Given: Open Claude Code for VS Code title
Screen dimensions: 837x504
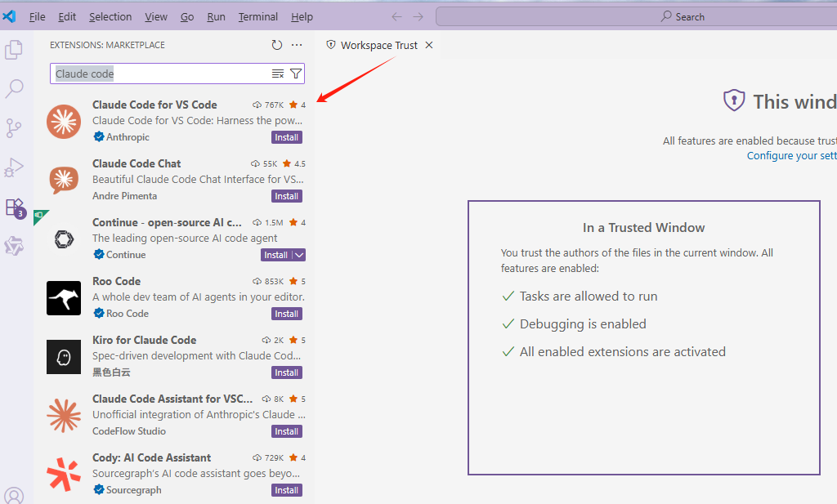Looking at the screenshot, I should pos(154,105).
